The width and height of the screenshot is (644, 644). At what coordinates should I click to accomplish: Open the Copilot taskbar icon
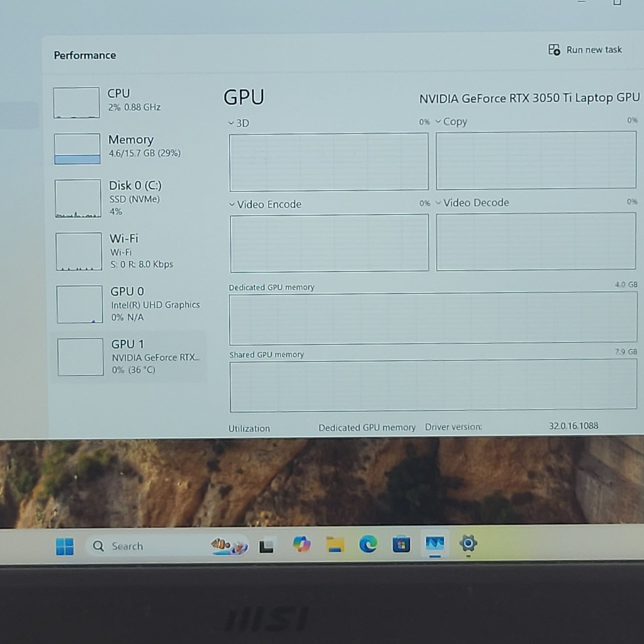302,545
